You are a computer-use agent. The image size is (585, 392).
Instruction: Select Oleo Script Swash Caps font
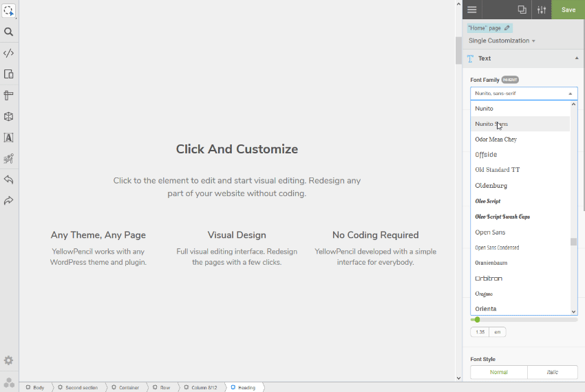[520, 217]
